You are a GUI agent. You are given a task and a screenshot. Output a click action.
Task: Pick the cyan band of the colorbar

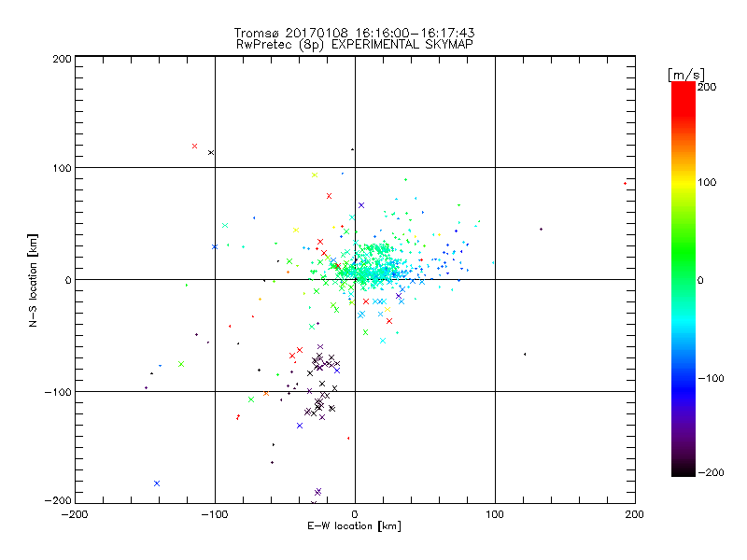[684, 319]
